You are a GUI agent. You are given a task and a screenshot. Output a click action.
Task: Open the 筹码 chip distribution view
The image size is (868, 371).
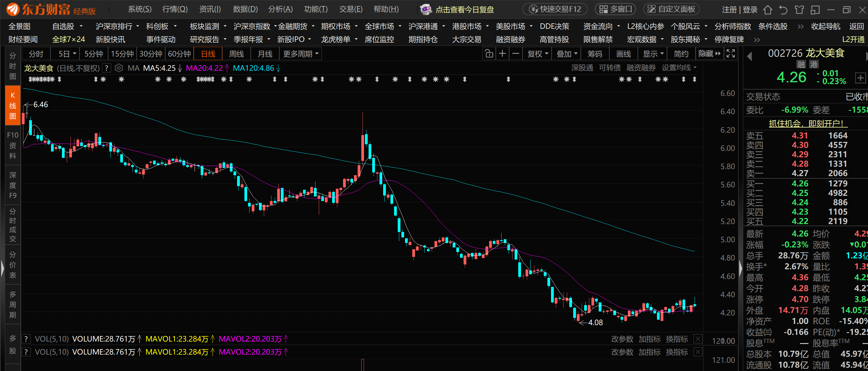pos(595,53)
